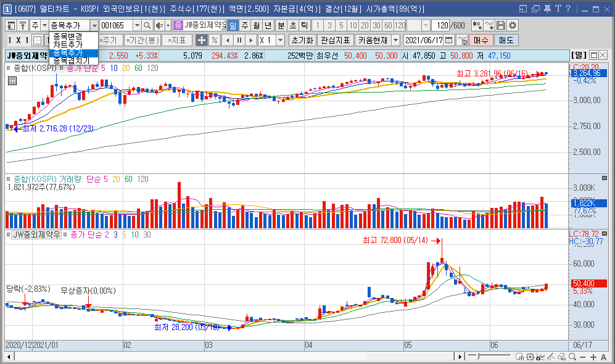615x364 pixels.
Task: Step chart forward with right arrow
Action: (250, 40)
